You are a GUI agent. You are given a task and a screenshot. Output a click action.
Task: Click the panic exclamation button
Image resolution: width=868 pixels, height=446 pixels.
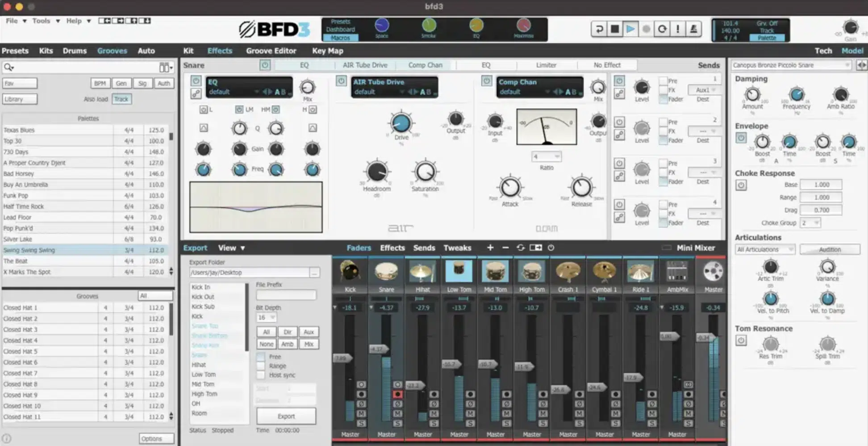pyautogui.click(x=678, y=29)
